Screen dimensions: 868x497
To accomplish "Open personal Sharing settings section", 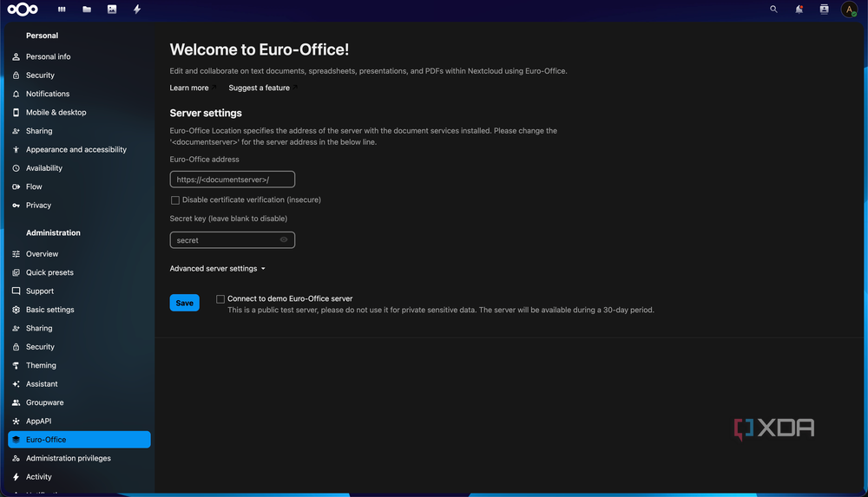I will coord(79,131).
